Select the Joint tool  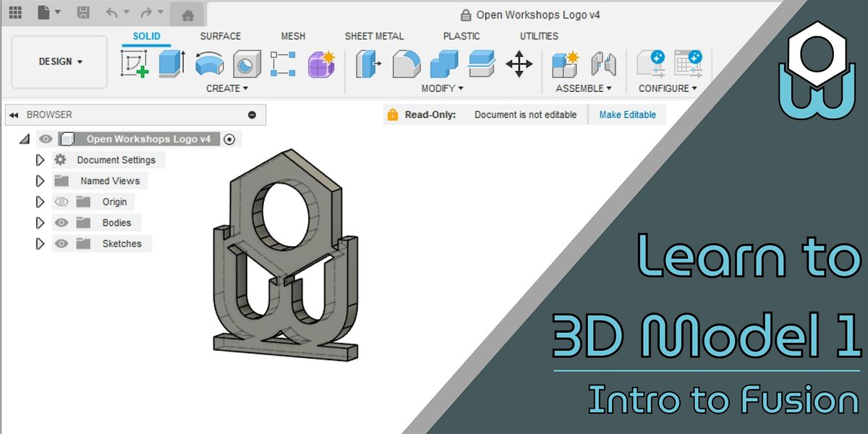[603, 64]
